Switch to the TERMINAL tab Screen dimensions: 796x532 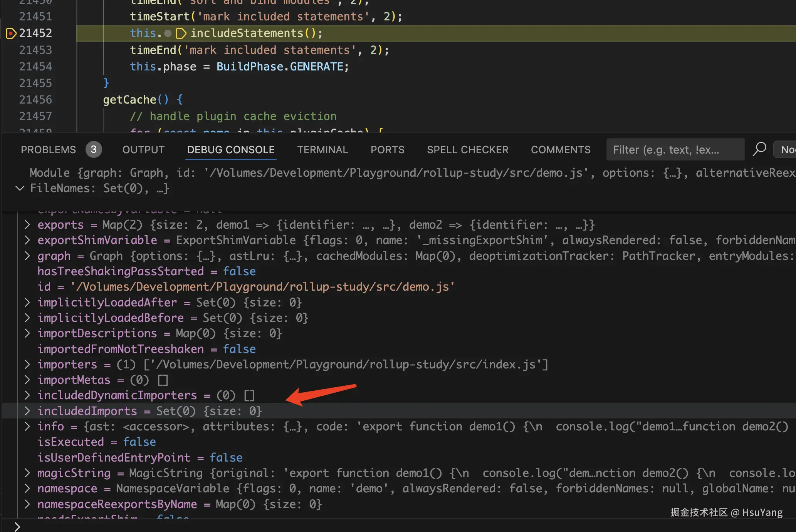click(x=322, y=150)
